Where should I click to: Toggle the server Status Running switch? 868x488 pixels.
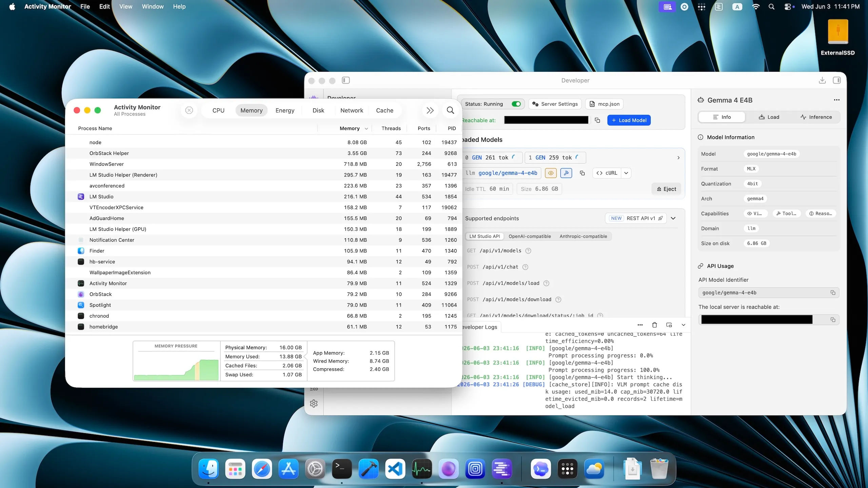516,104
